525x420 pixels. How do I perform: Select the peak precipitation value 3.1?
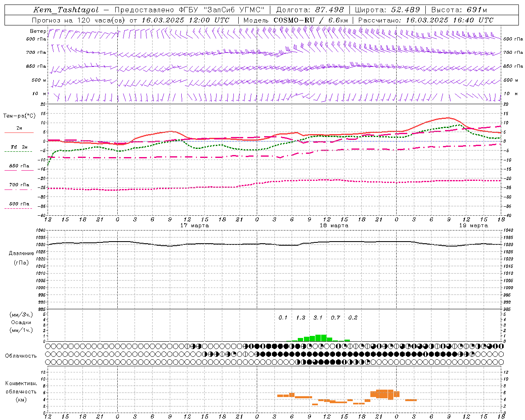coord(318,317)
